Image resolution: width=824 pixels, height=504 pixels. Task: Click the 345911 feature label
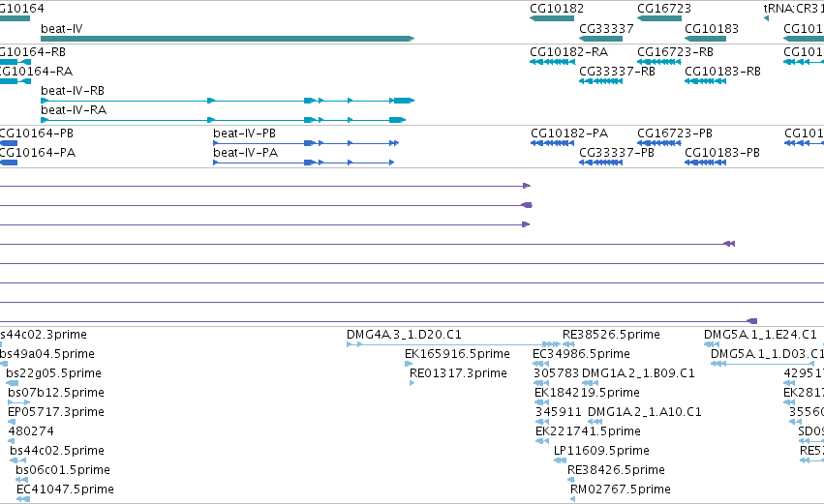(558, 413)
